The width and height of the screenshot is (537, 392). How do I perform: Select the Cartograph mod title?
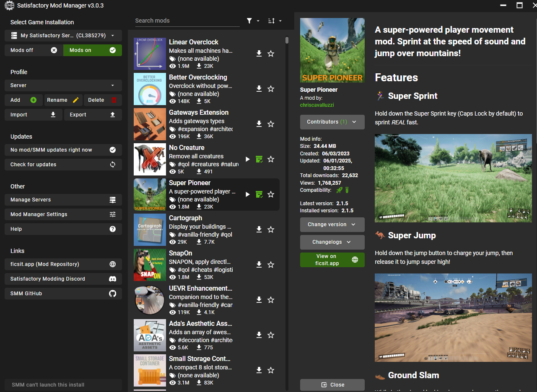185,218
